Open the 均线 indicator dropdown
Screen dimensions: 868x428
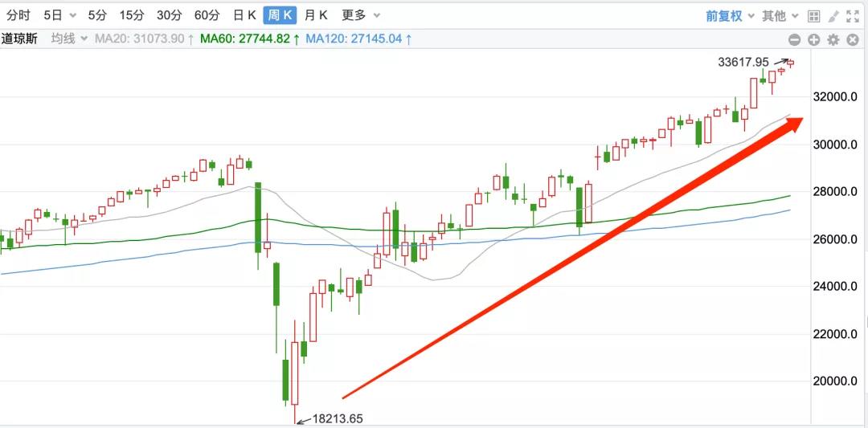(68, 39)
